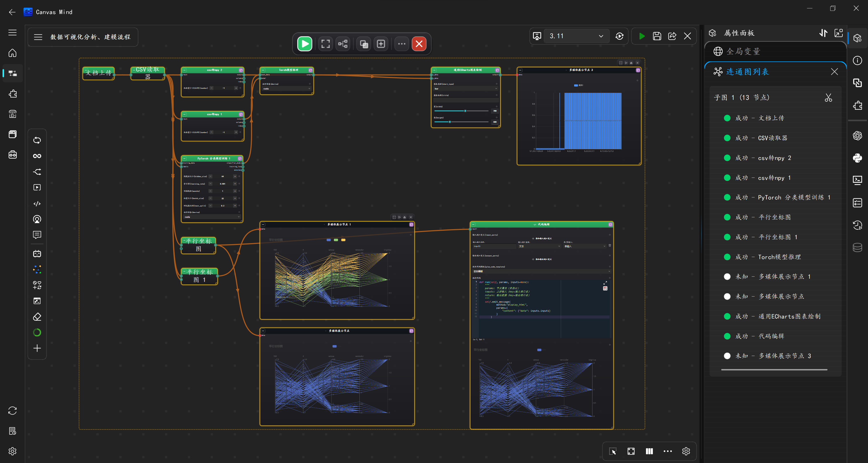Click the small green run arrow in the top-right toolbar
868x463 pixels.
click(642, 36)
